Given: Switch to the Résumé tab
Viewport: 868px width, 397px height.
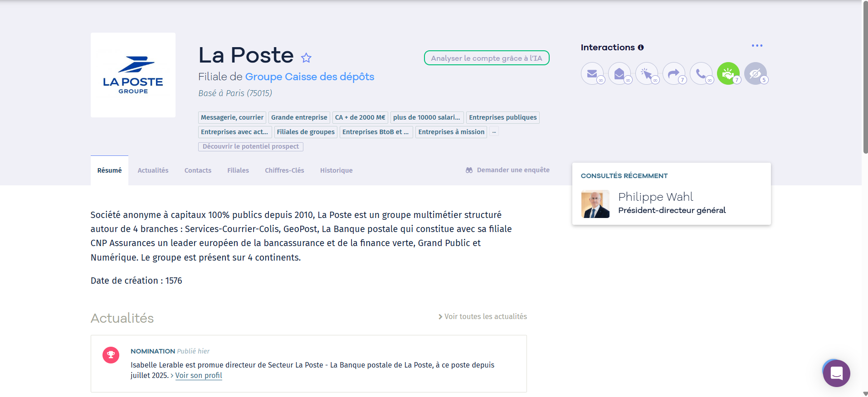Looking at the screenshot, I should coord(109,170).
